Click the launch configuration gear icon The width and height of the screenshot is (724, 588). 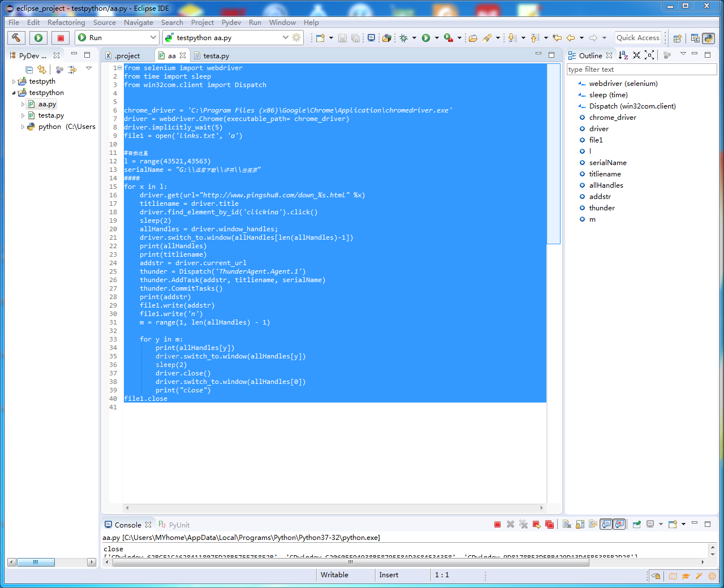[296, 38]
